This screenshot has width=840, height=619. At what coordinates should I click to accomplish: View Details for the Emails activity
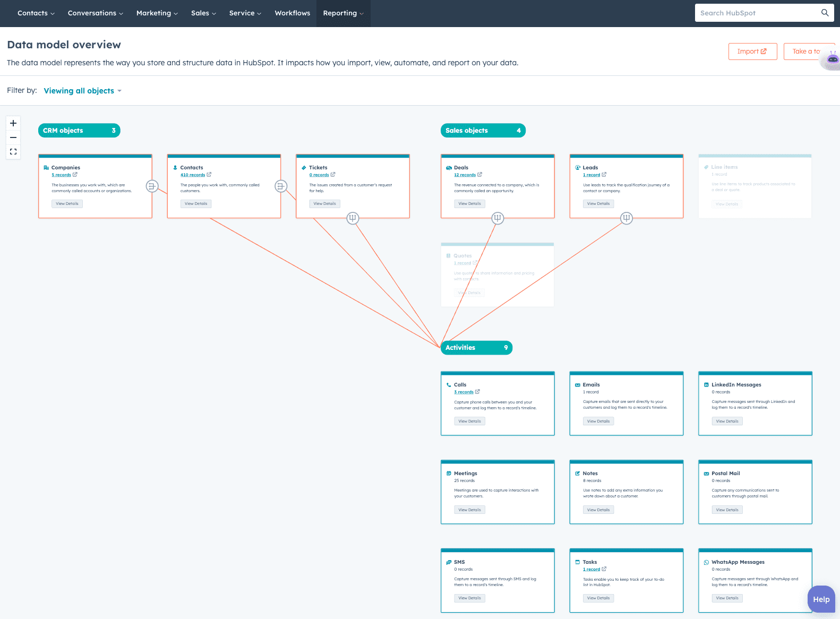[x=598, y=422]
